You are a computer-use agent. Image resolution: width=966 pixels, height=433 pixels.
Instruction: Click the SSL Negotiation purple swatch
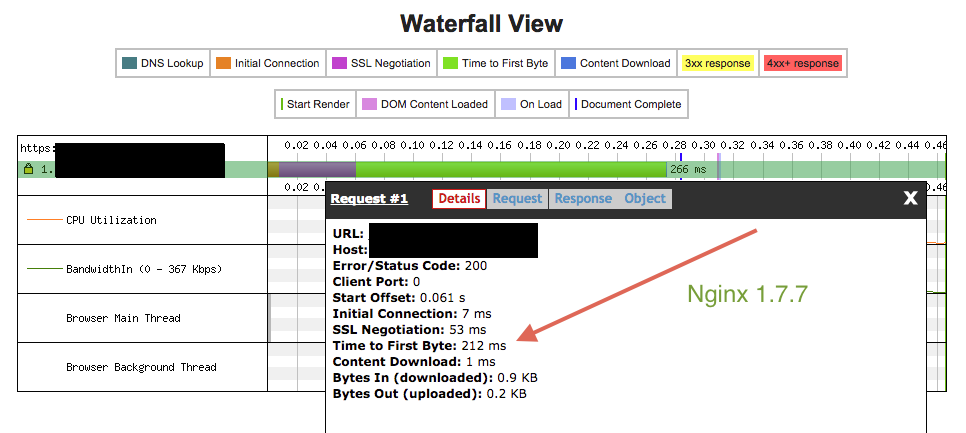[x=340, y=63]
